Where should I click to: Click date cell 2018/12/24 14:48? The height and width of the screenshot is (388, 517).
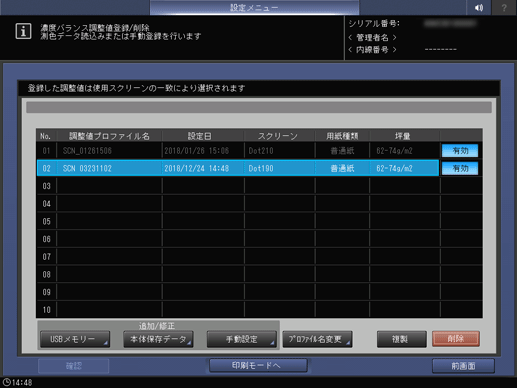click(x=197, y=168)
